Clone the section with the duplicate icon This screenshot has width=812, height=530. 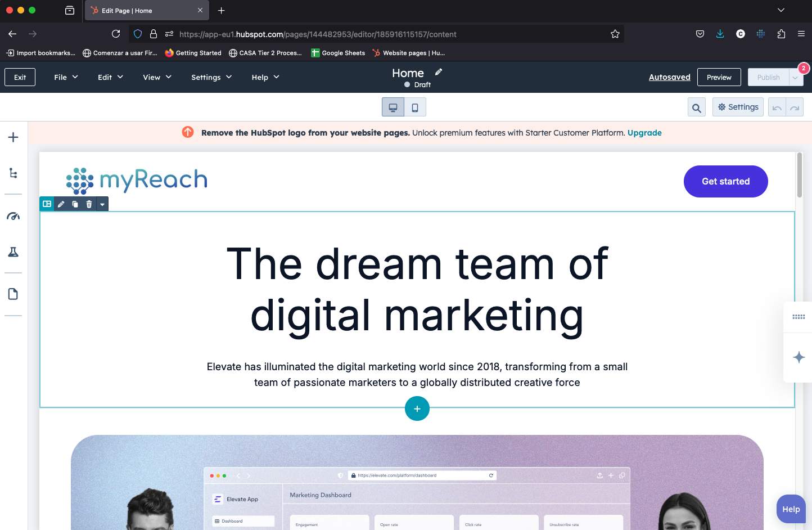75,204
